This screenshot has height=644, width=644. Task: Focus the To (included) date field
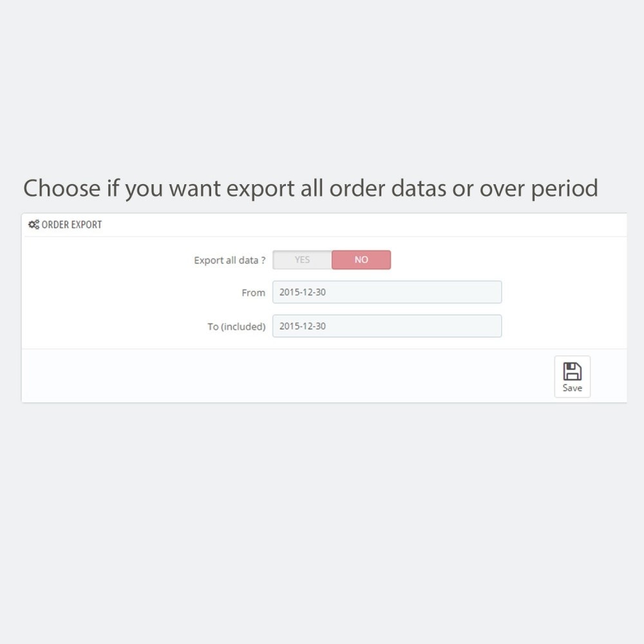387,326
